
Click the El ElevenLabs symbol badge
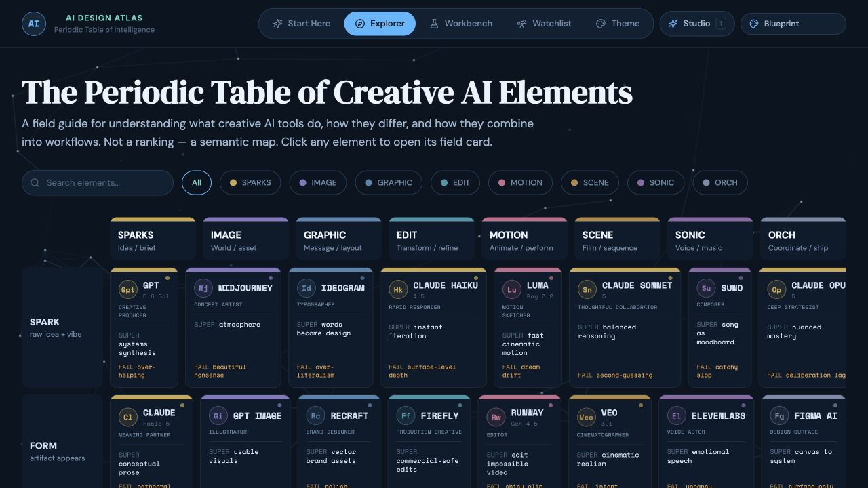tap(676, 415)
